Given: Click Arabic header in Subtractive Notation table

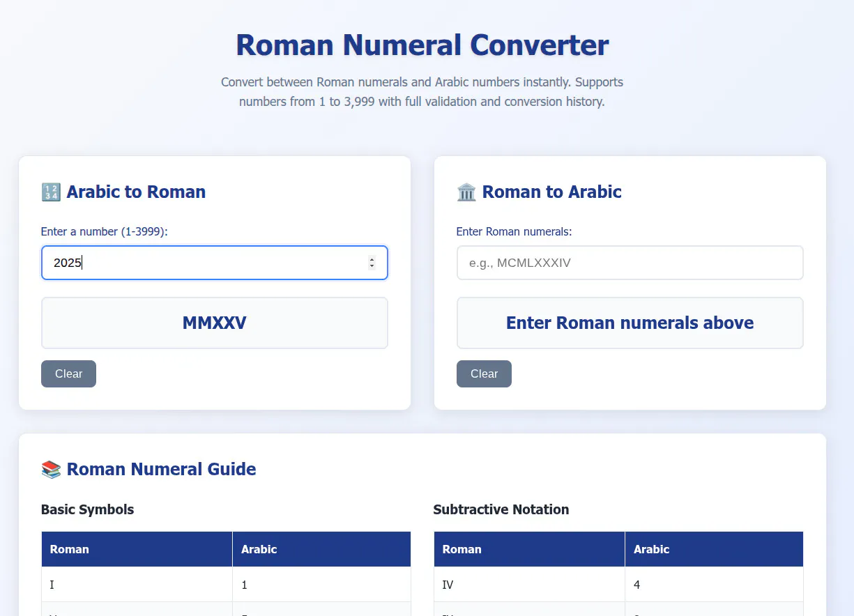Looking at the screenshot, I should click(714, 549).
